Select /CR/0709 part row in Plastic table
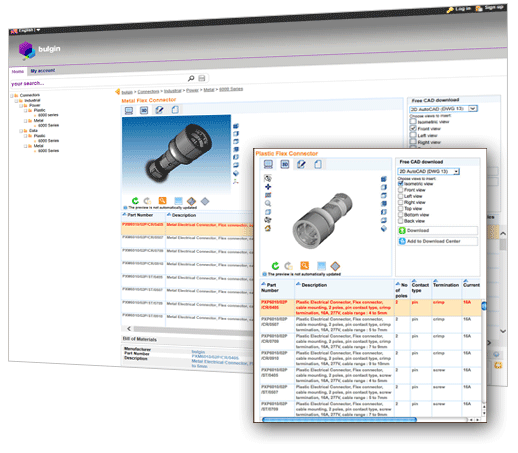The height and width of the screenshot is (453, 518). (x=371, y=341)
